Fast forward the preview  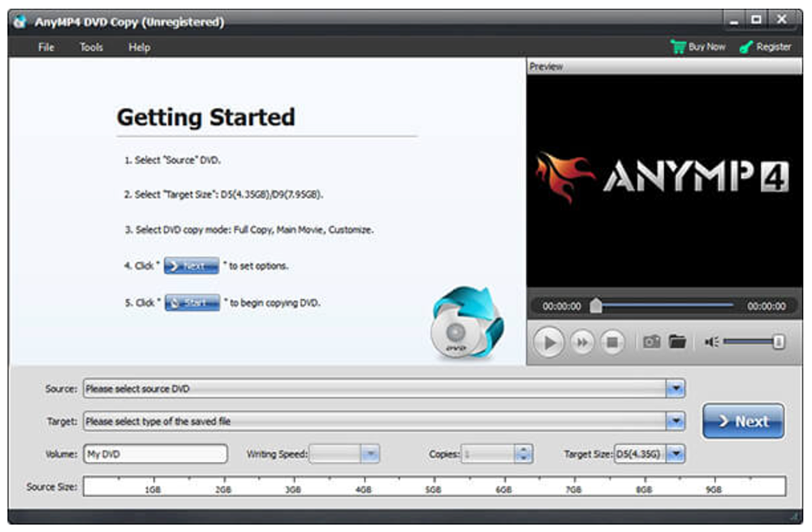pyautogui.click(x=582, y=343)
